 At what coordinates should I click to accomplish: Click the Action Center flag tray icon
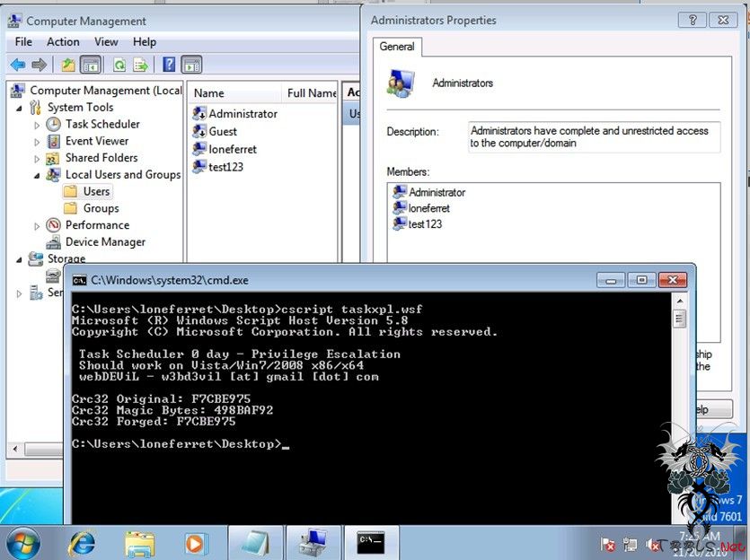[x=608, y=545]
